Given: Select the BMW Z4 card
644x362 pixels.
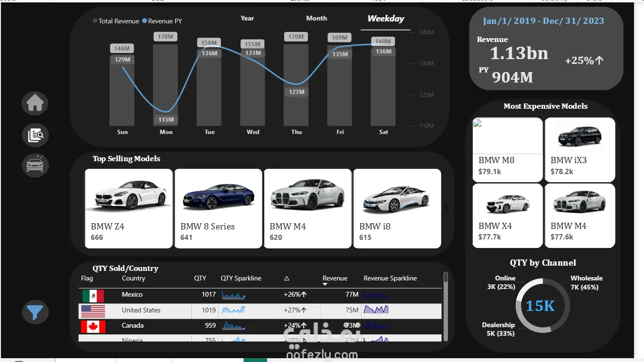Looking at the screenshot, I should pos(129,208).
